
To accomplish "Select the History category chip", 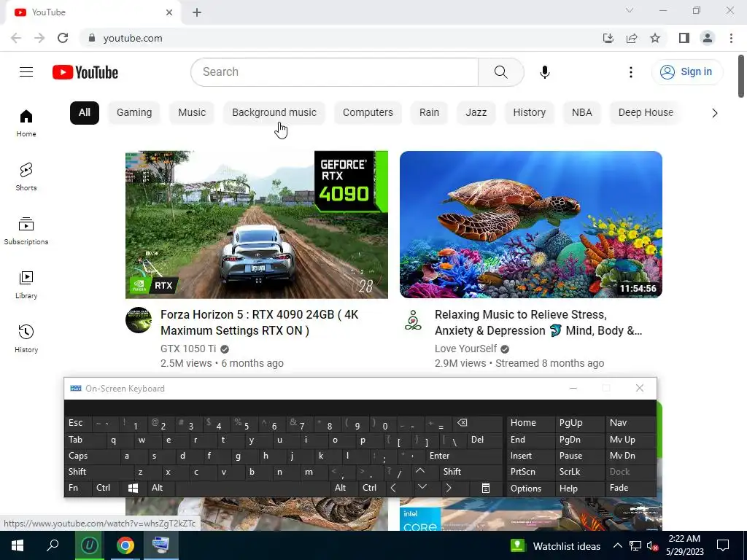I will pos(529,113).
